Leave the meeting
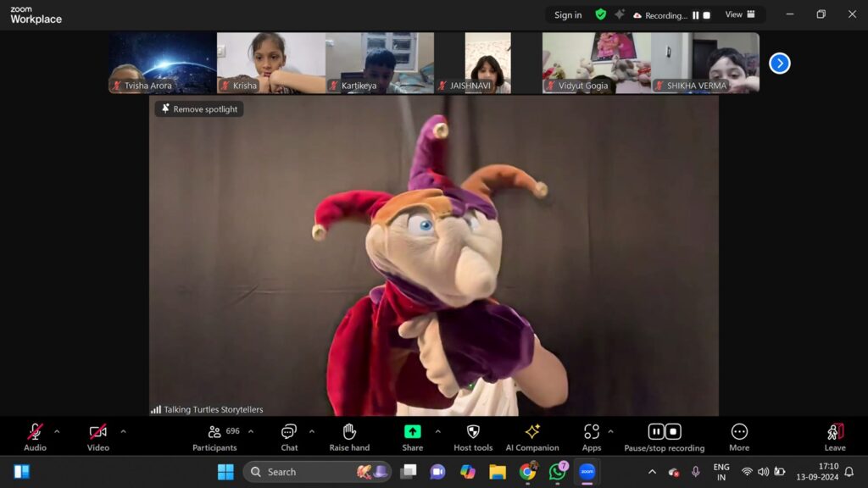 click(x=835, y=435)
